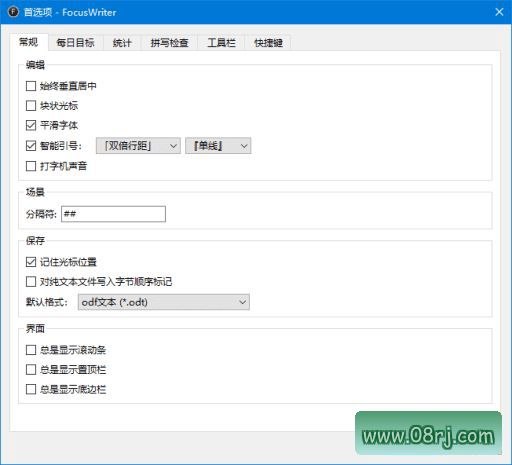Open the 拼写检查 tab
Viewport: 512px width, 465px height.
169,43
